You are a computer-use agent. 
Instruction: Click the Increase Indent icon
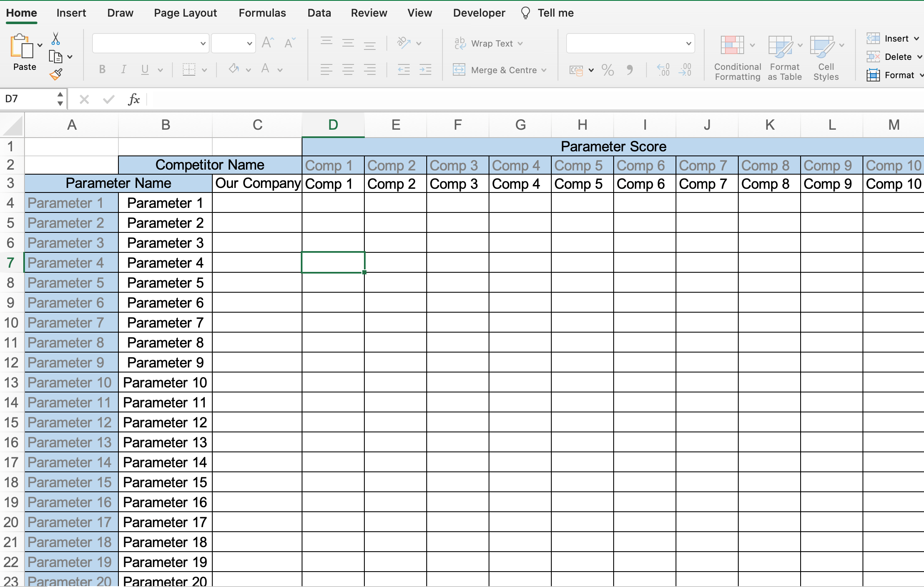425,69
